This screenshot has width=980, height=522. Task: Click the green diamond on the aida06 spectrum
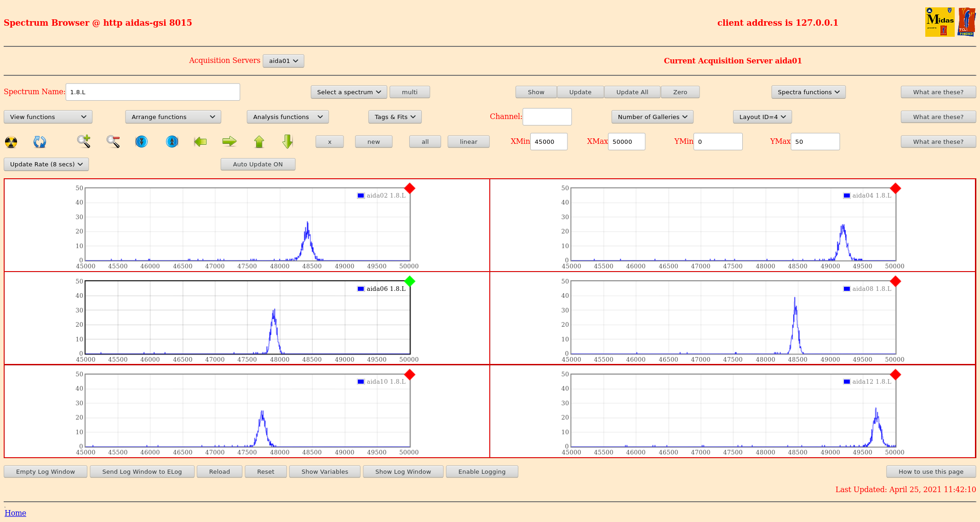click(410, 281)
